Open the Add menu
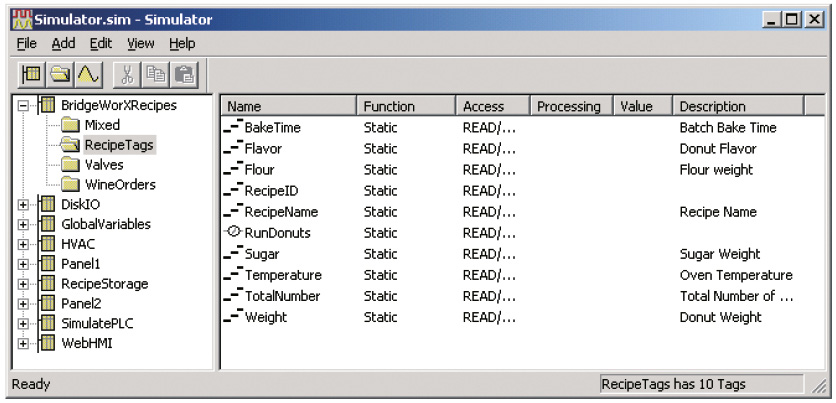The image size is (836, 403). (63, 43)
